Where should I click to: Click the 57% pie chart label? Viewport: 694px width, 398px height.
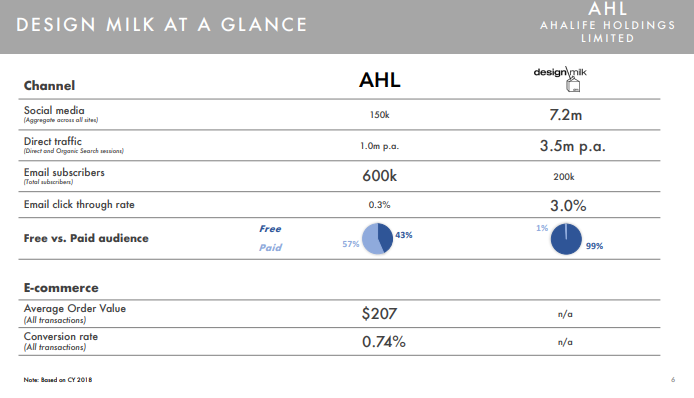pyautogui.click(x=351, y=244)
